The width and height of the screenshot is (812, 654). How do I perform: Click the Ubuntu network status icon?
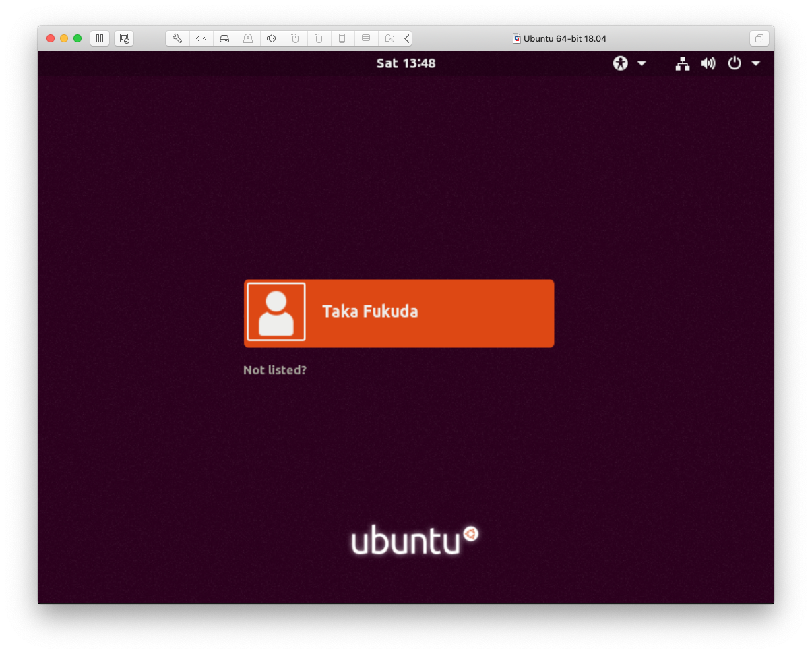click(683, 63)
